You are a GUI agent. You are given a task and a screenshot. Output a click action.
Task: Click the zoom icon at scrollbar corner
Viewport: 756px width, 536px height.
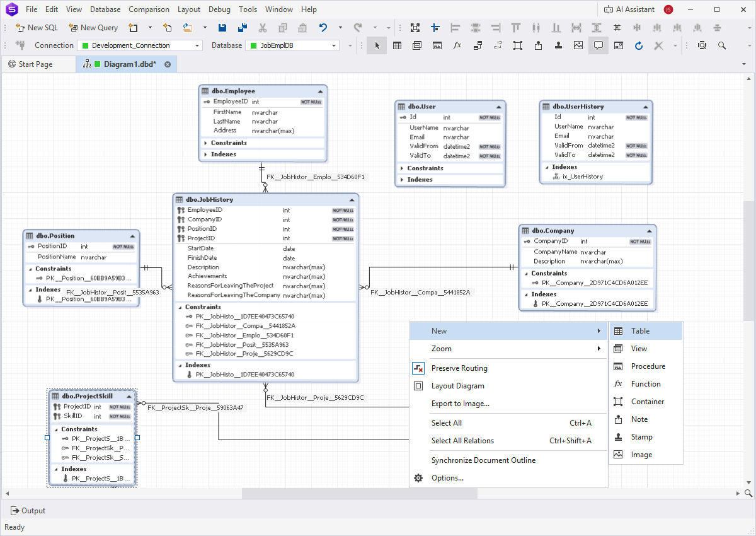coord(748,493)
